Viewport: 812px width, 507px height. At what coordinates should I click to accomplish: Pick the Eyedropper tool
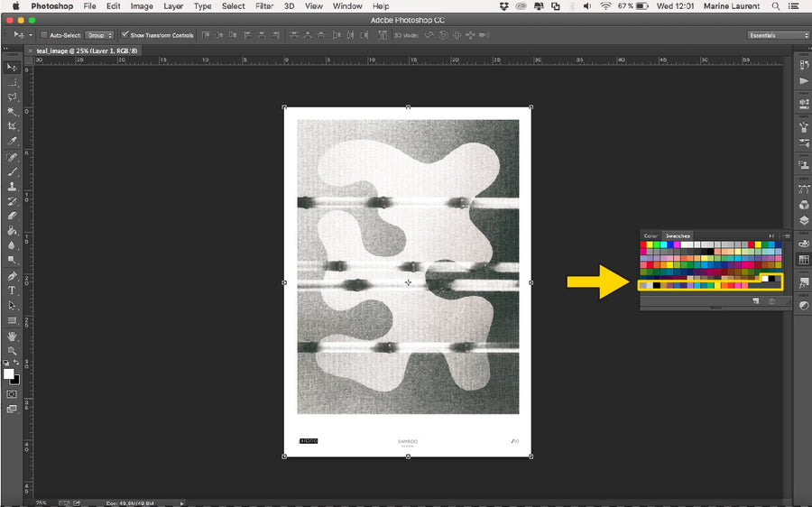13,142
